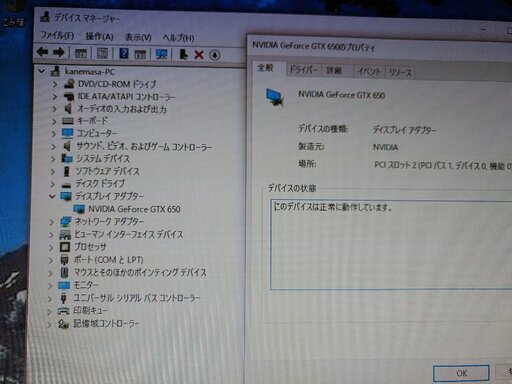Screen dimensions: 512x384
Task: Click the Back arrow toolbar icon
Action: (43, 52)
